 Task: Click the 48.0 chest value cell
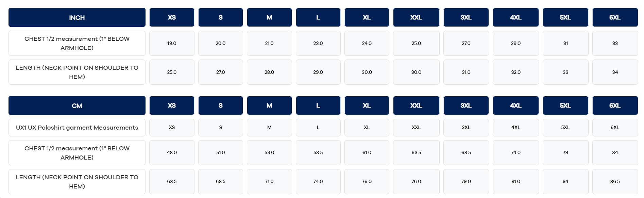coord(172,153)
